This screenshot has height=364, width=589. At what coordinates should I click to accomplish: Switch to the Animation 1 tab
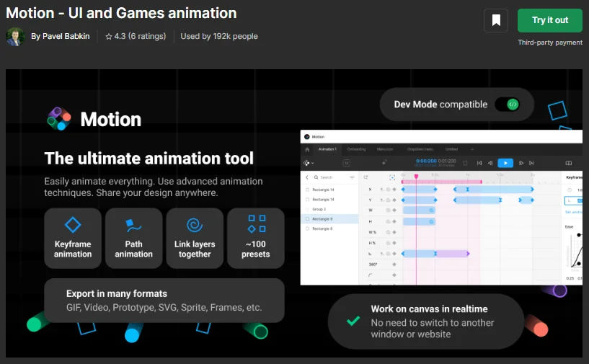pyautogui.click(x=327, y=149)
